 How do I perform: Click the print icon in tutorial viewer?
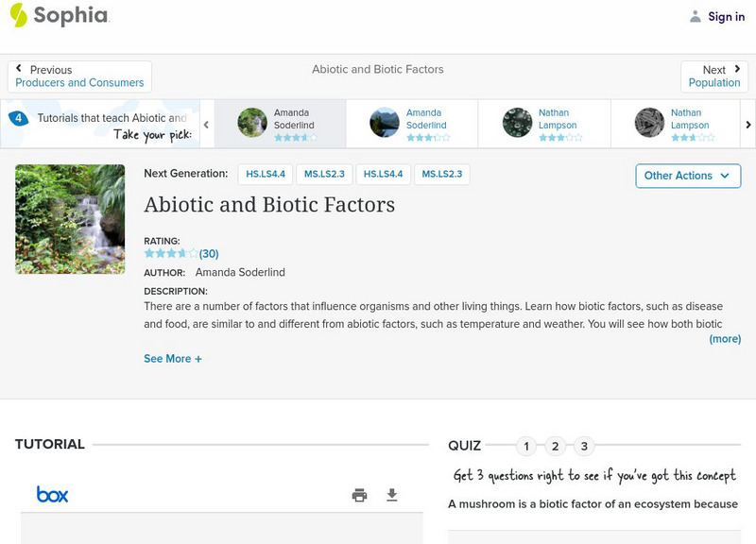click(359, 495)
